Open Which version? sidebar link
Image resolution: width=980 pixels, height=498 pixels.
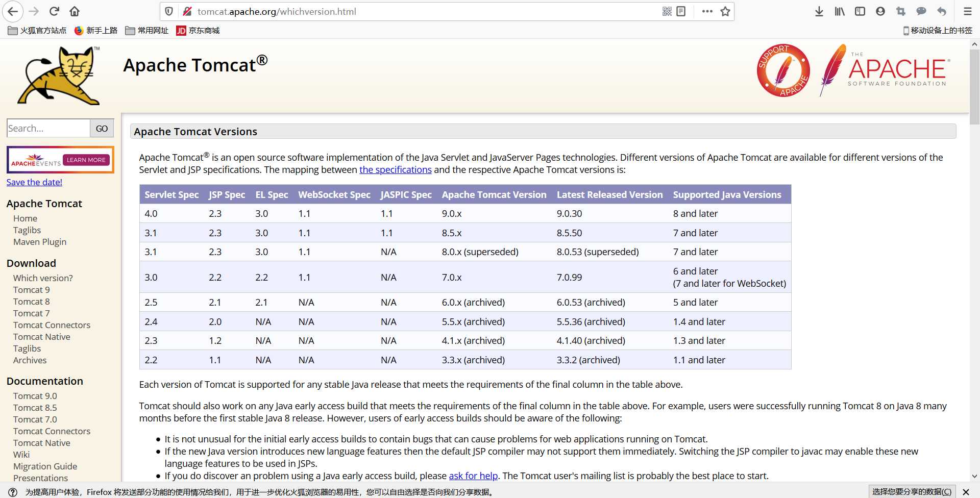click(x=43, y=278)
